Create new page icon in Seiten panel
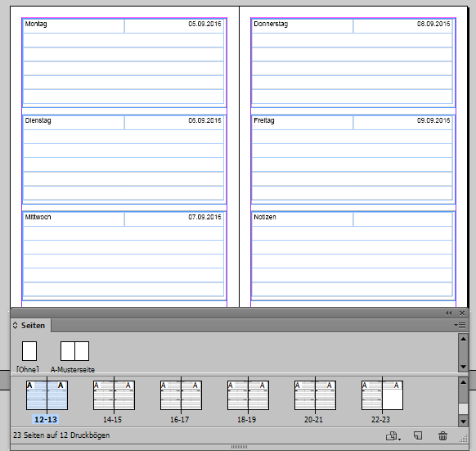 (x=418, y=435)
